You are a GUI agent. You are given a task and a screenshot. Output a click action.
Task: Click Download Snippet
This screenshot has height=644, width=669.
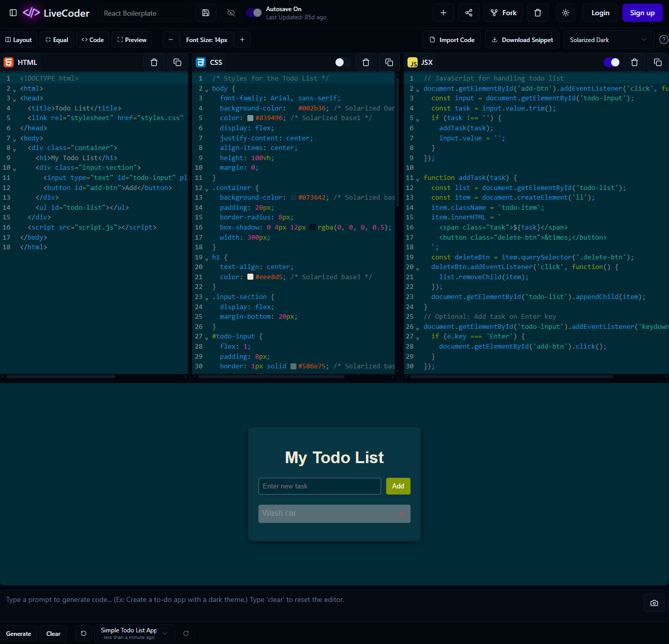523,40
